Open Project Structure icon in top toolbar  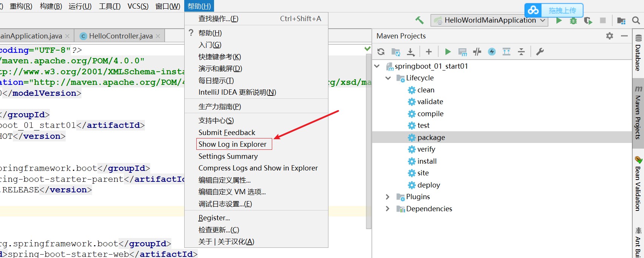tap(621, 20)
